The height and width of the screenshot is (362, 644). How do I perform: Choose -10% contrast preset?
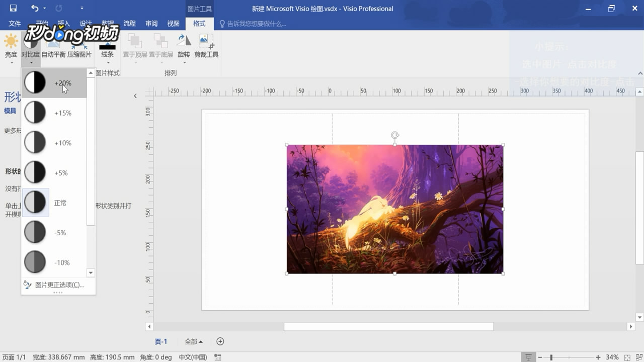(54, 262)
